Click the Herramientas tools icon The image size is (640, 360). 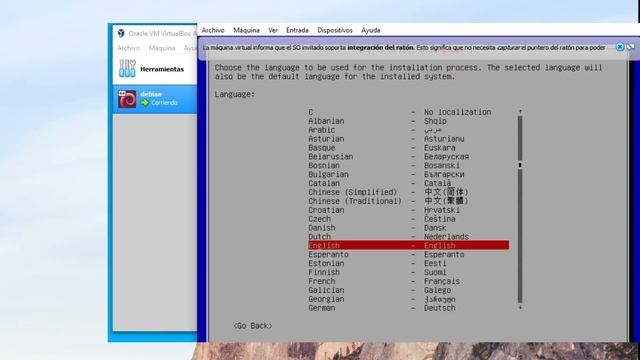pyautogui.click(x=127, y=69)
